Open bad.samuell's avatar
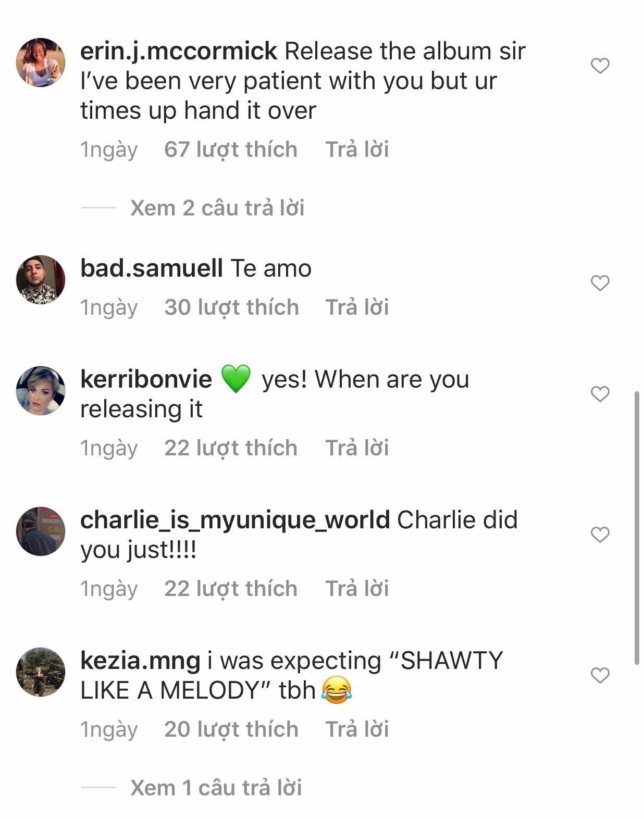The width and height of the screenshot is (644, 819). pyautogui.click(x=41, y=280)
